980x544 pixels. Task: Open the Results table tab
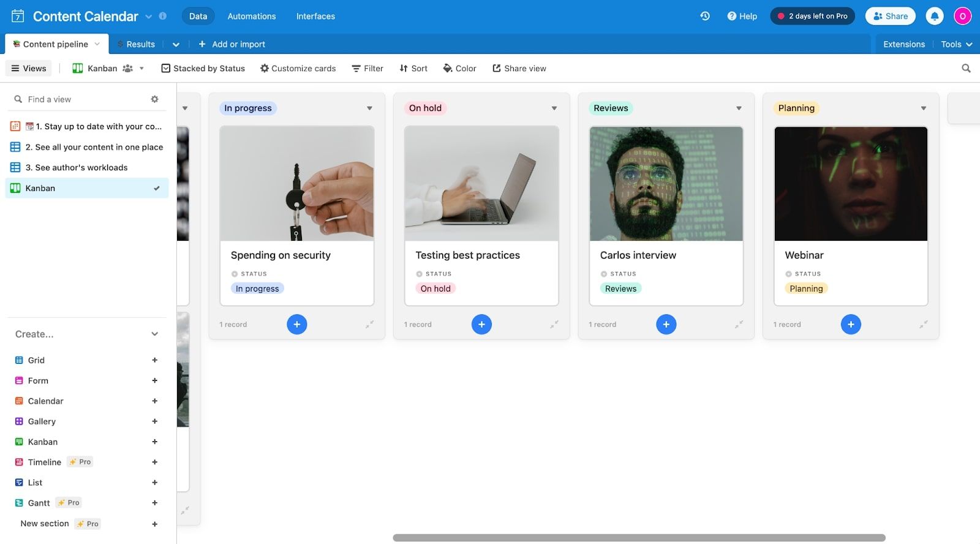[x=140, y=44]
